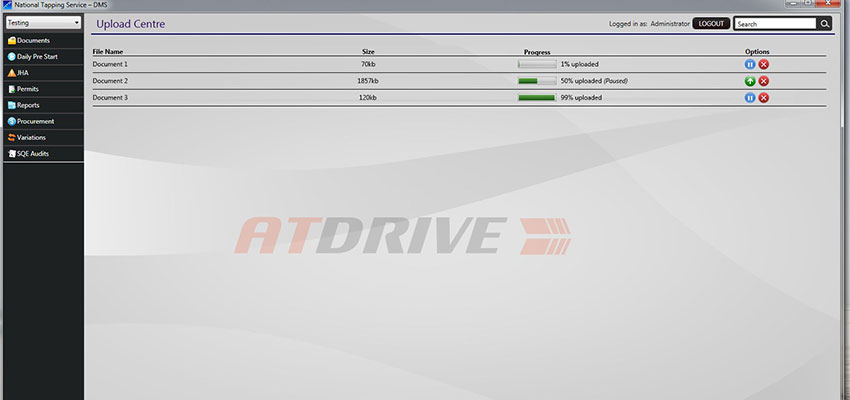850x400 pixels.
Task: Select Permits in the sidebar
Action: (43, 89)
